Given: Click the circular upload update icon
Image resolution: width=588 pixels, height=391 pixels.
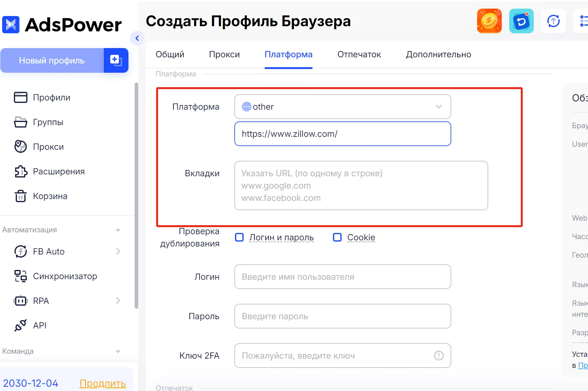Looking at the screenshot, I should (553, 21).
